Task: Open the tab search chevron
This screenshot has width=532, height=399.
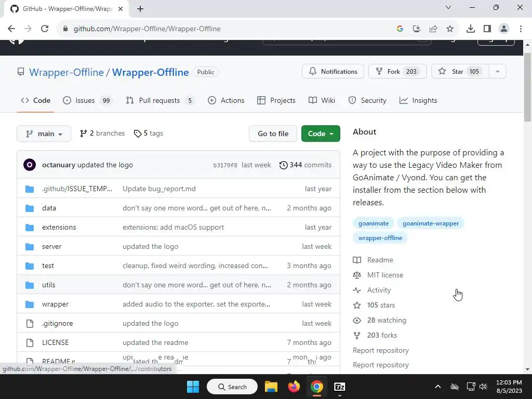Action: pyautogui.click(x=448, y=7)
